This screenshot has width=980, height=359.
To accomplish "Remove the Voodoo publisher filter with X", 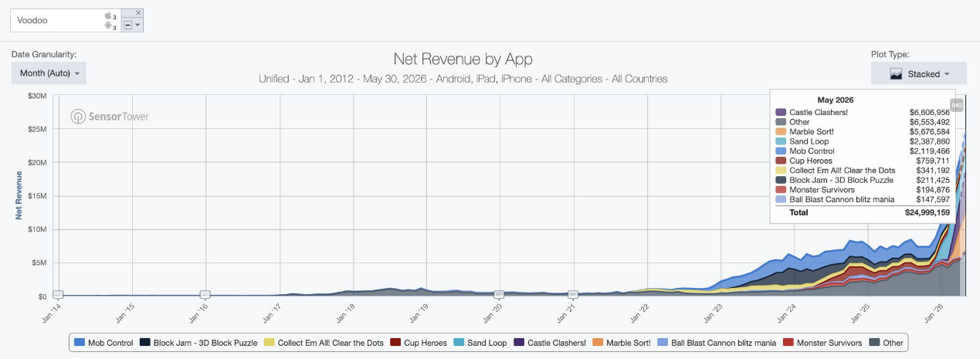I will (138, 12).
